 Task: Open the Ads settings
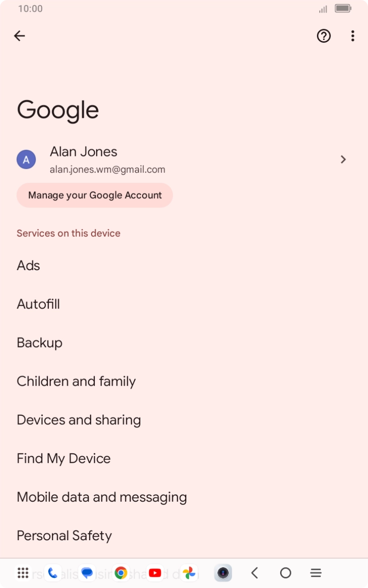click(x=28, y=265)
